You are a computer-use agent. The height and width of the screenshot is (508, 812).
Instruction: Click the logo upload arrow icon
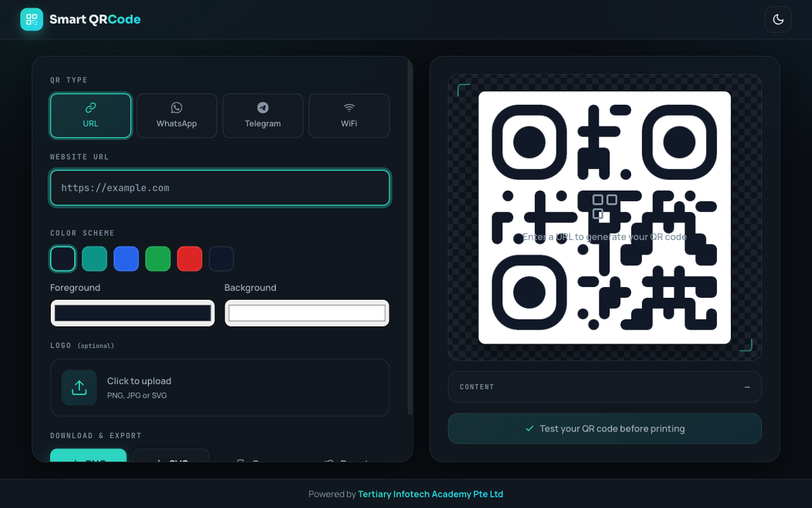point(79,387)
